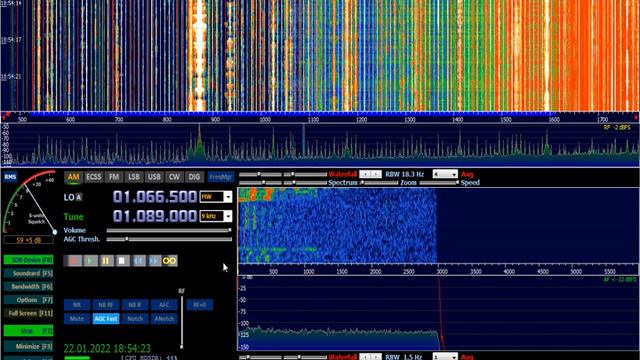Screen dimensions: 640x360
Task: Open the FreqMgr frequency manager
Action: point(220,177)
